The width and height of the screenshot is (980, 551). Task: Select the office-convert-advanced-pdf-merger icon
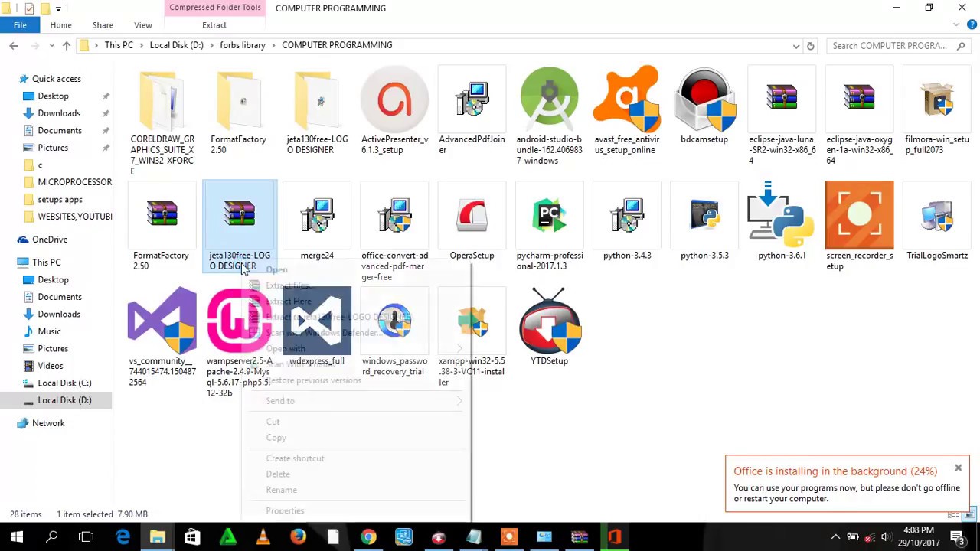(x=394, y=216)
